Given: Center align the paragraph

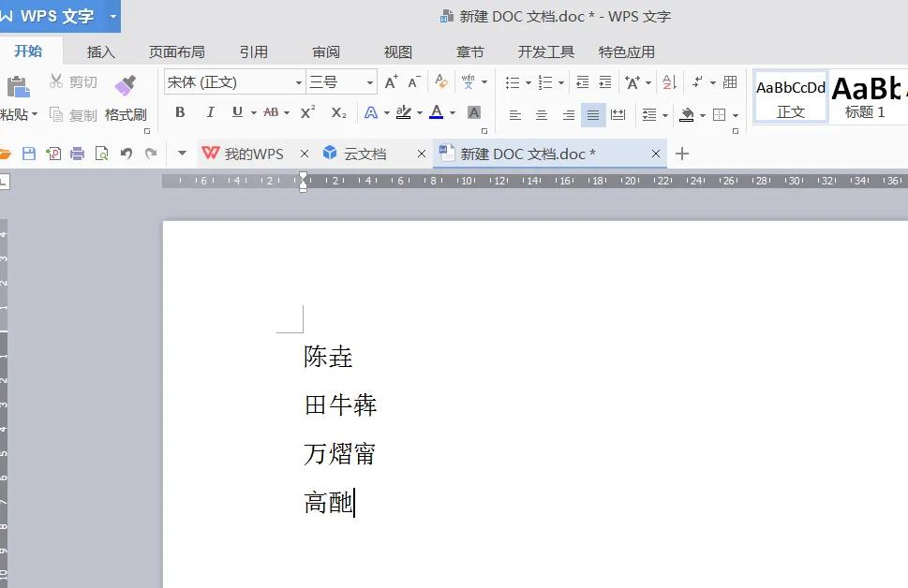Looking at the screenshot, I should point(542,114).
